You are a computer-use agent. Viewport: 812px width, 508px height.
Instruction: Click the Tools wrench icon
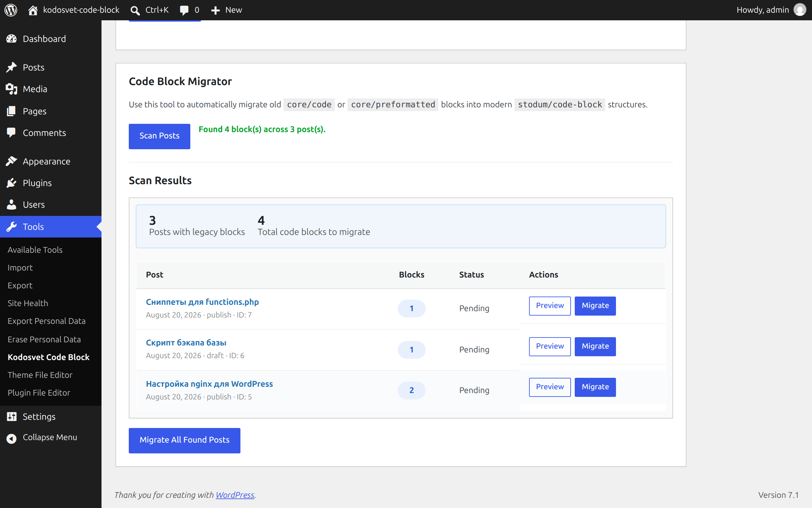pyautogui.click(x=11, y=227)
